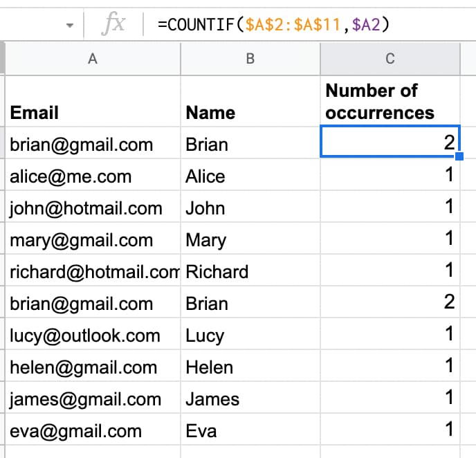The height and width of the screenshot is (458, 476).
Task: Open the name box dropdown arrow
Action: [x=70, y=26]
